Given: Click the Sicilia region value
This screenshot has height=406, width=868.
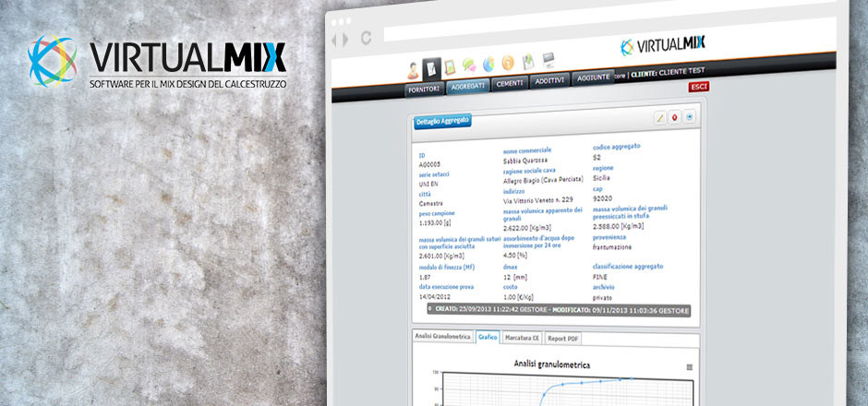Looking at the screenshot, I should 601,178.
